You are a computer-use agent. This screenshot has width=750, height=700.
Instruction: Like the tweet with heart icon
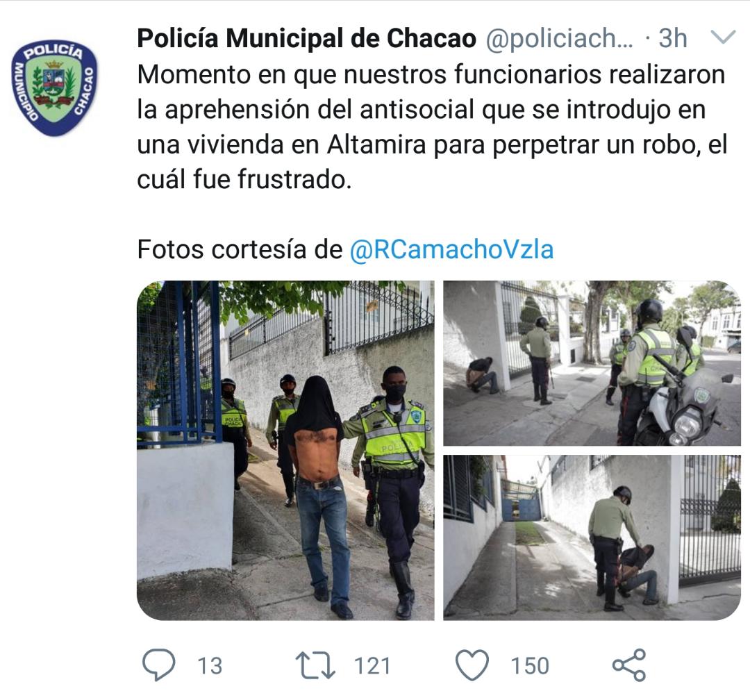472,665
